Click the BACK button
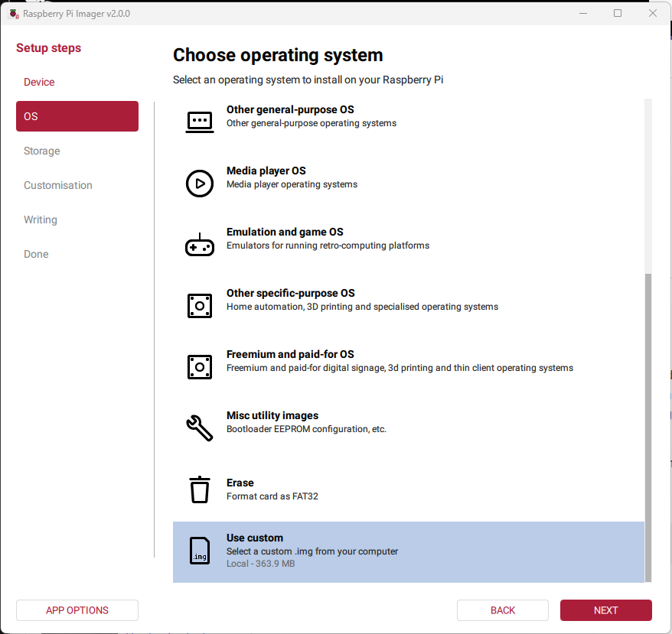This screenshot has width=672, height=634. 503,610
